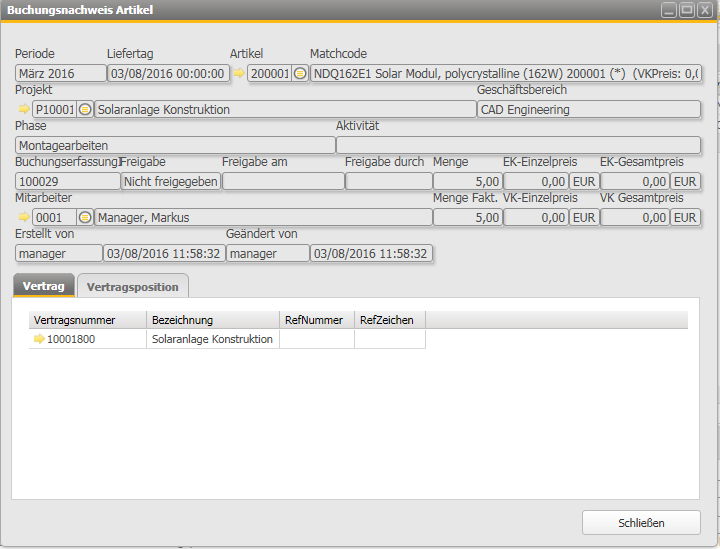Click the Bezeichnung column header
Viewport: 720px width, 549px height.
tap(212, 320)
